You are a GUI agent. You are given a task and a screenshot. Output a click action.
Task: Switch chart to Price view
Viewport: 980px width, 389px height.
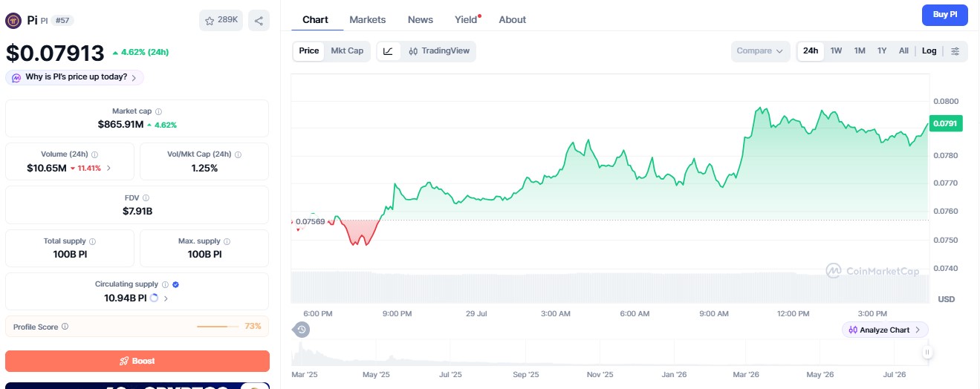pos(309,51)
